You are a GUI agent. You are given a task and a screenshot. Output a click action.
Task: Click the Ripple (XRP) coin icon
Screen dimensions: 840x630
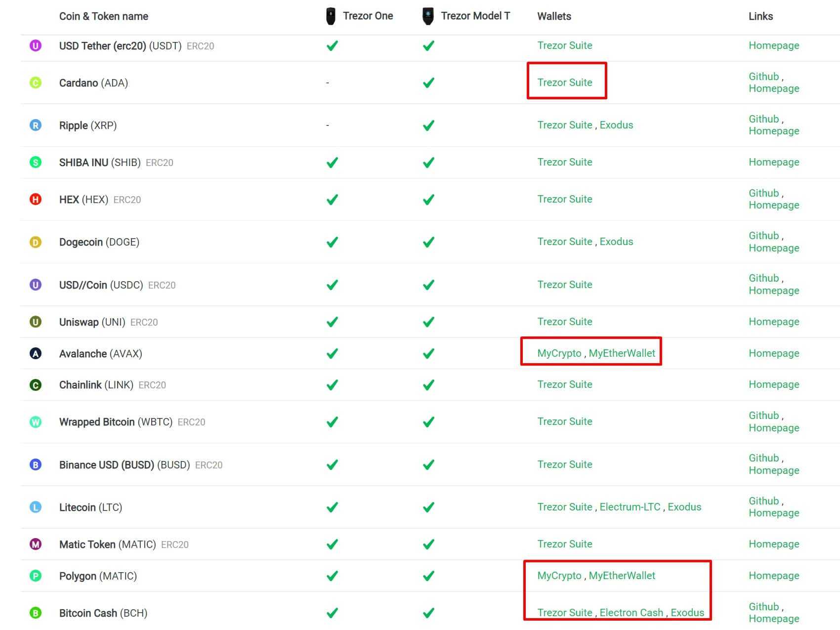point(35,125)
